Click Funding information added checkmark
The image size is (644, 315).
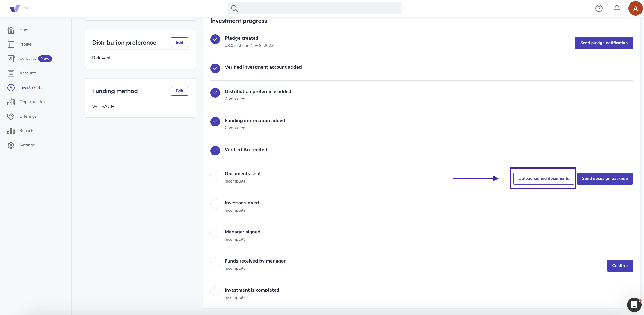tap(215, 122)
